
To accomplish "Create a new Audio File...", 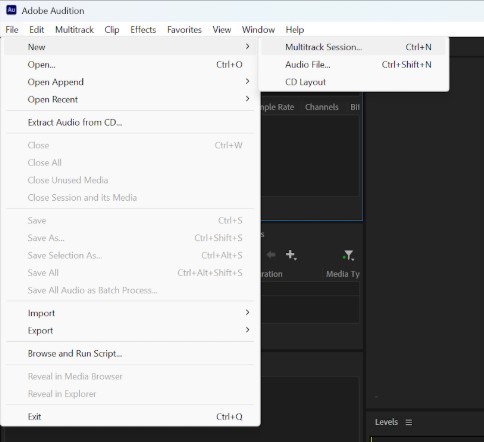I will [353, 64].
